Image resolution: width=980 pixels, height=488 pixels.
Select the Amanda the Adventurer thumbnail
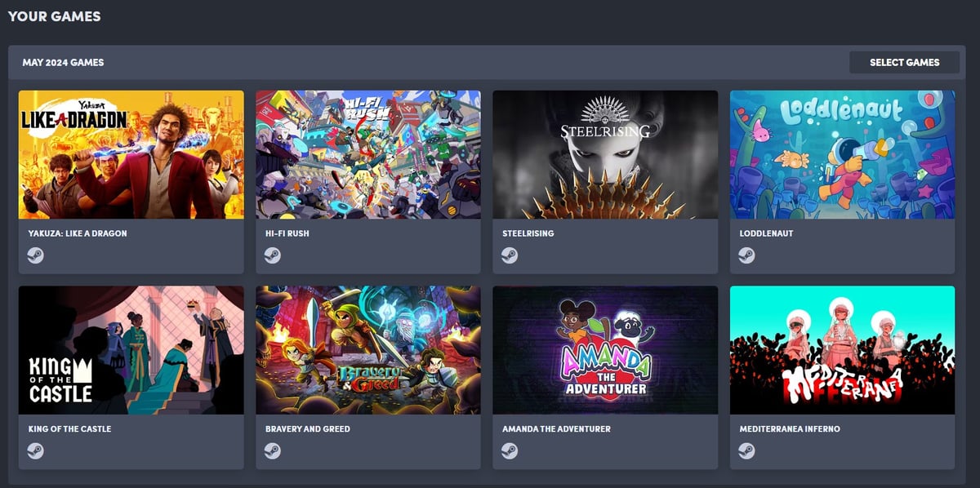click(605, 350)
